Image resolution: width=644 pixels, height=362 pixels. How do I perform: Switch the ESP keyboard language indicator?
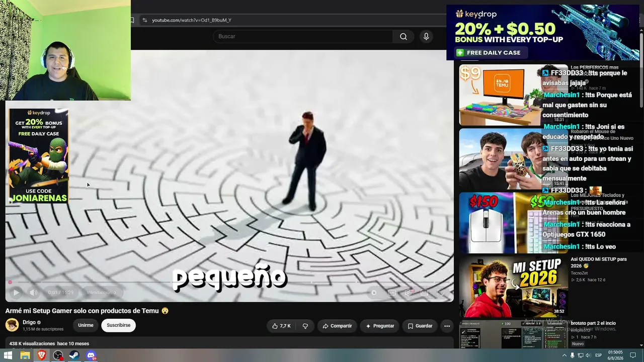[599, 355]
